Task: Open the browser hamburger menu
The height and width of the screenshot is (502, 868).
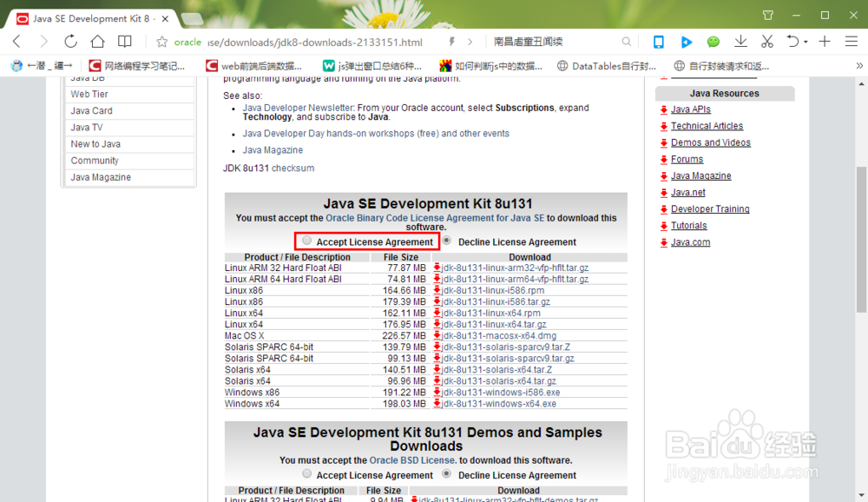Action: (852, 42)
